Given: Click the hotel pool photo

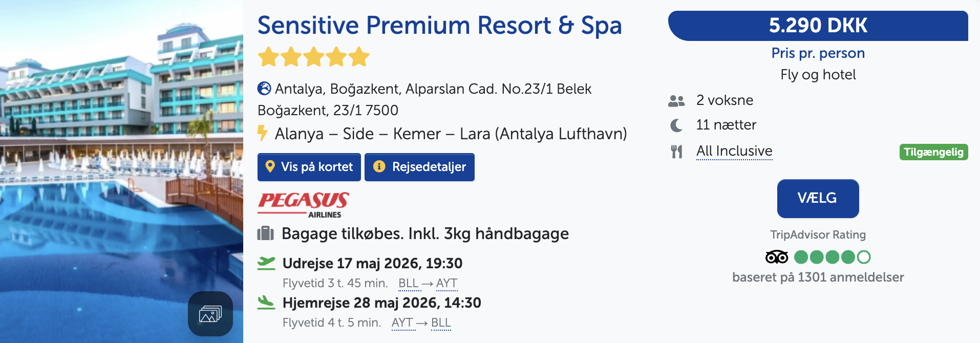Looking at the screenshot, I should pos(121,154).
